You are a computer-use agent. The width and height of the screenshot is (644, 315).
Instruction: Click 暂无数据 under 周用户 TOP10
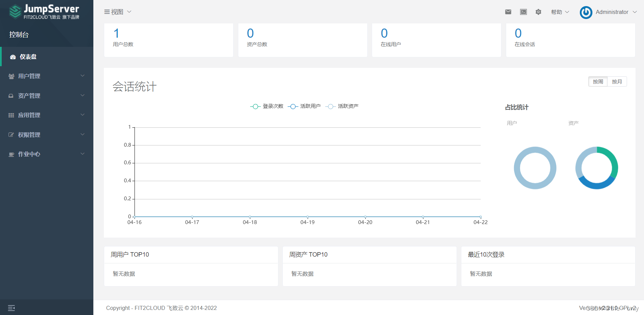point(124,274)
